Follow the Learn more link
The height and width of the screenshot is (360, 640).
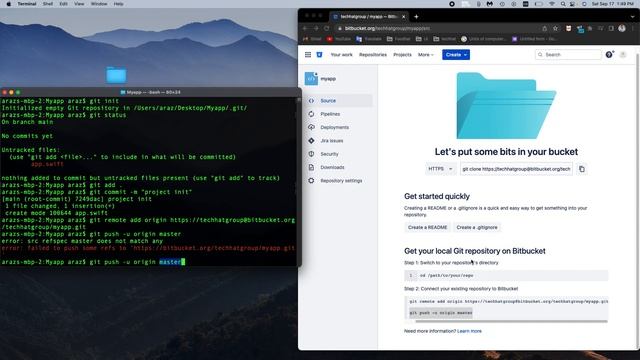pyautogui.click(x=469, y=331)
